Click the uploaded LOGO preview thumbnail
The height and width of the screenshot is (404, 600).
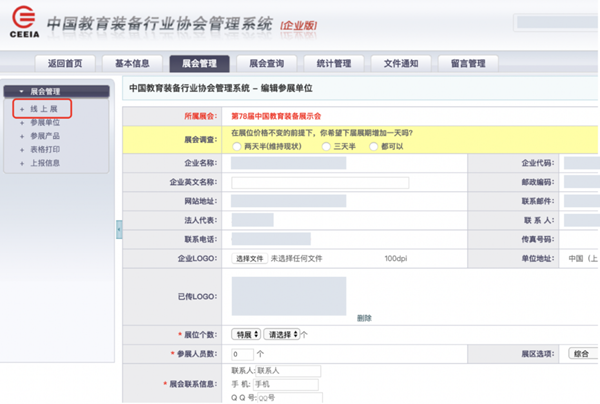coord(289,296)
